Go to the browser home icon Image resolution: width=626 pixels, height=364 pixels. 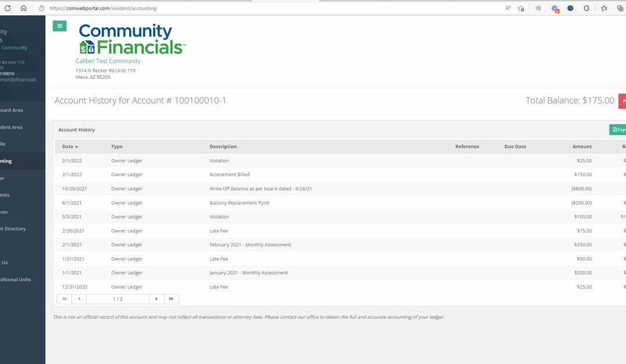pos(24,8)
